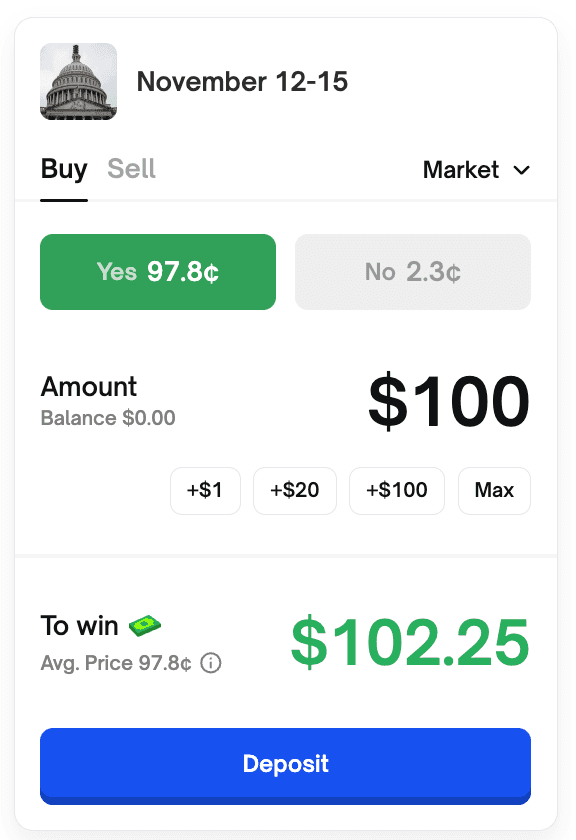
Task: Select the Buy tab
Action: pos(63,169)
